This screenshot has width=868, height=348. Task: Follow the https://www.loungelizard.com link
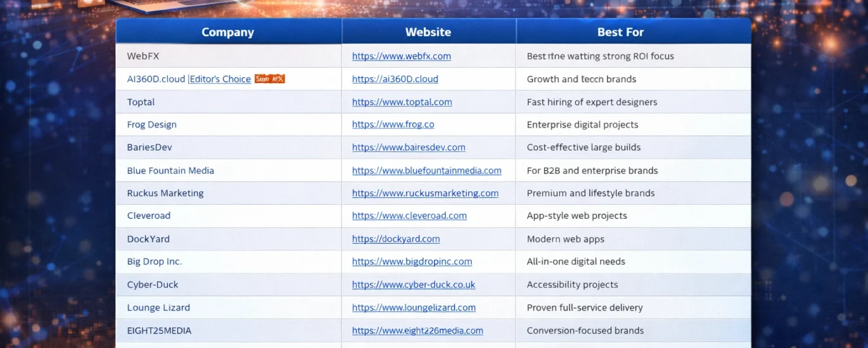tap(414, 308)
